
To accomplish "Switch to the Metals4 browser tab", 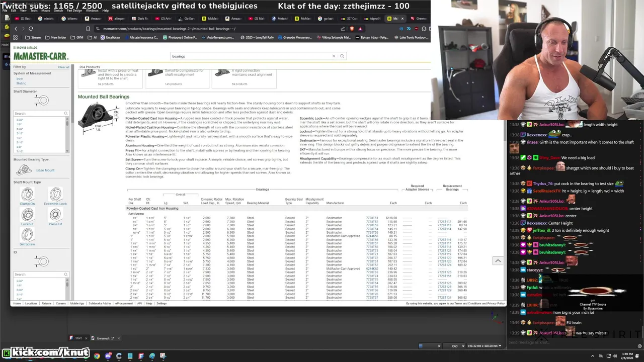I will (281, 19).
